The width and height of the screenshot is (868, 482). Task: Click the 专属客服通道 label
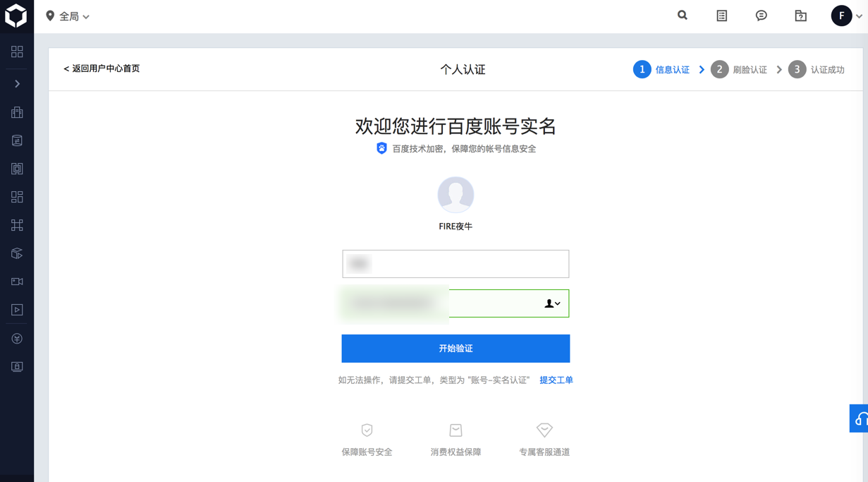(x=544, y=452)
